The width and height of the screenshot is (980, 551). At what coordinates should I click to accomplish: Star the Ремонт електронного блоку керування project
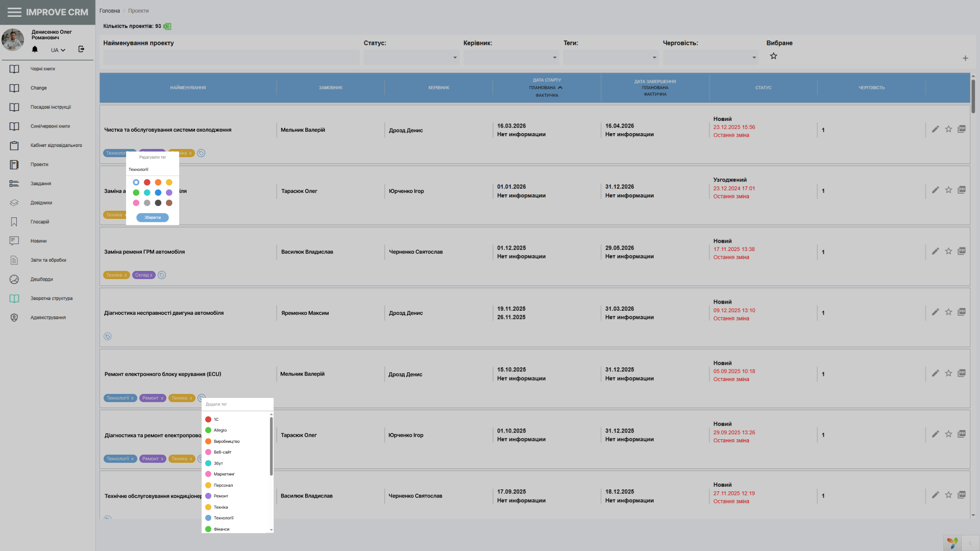point(948,373)
